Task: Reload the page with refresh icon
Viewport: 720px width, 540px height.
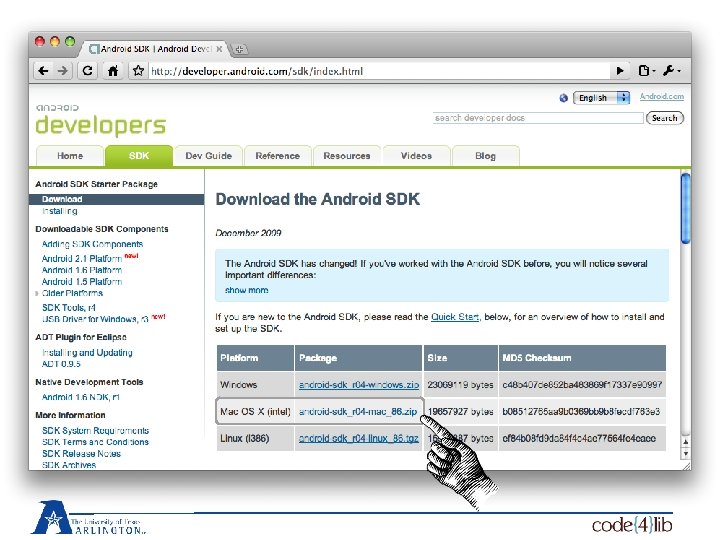Action: coord(87,71)
